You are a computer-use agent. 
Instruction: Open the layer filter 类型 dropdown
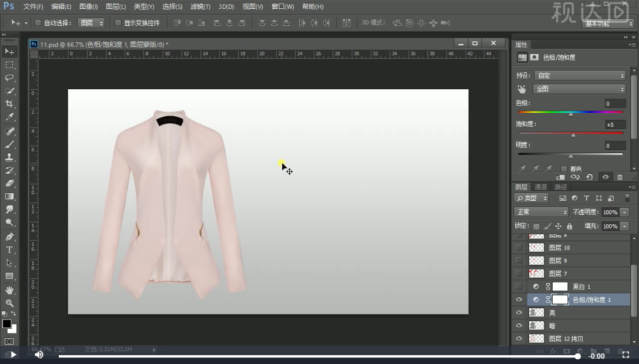pyautogui.click(x=531, y=198)
